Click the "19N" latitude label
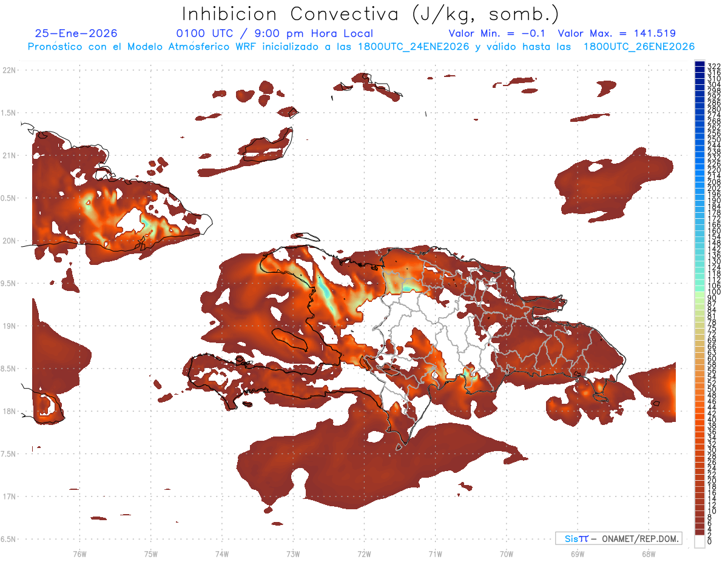 tap(8, 326)
